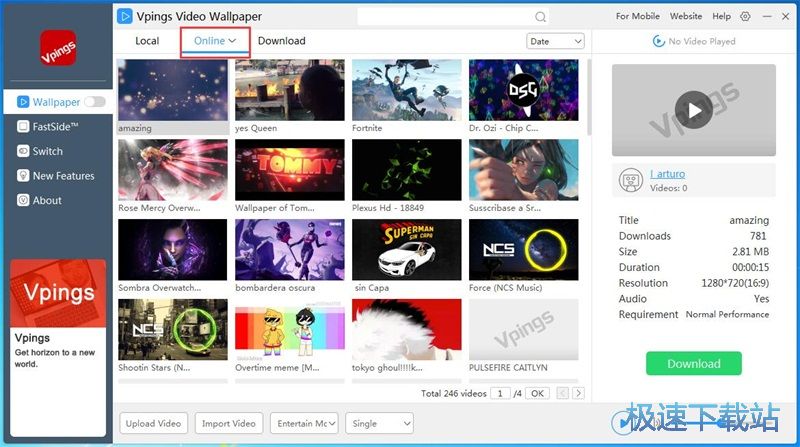Click the uploader avatar icon
The image size is (800, 447).
[x=630, y=180]
